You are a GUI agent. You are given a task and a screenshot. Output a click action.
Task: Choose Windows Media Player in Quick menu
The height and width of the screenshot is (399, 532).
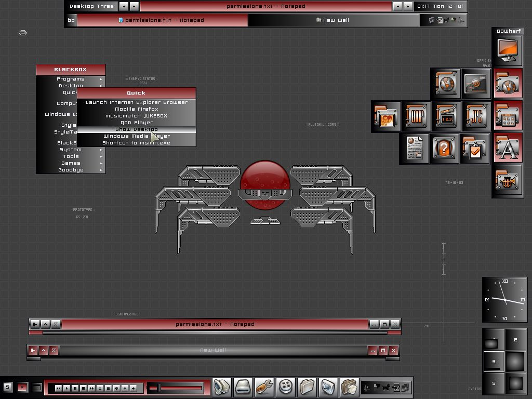pos(136,136)
